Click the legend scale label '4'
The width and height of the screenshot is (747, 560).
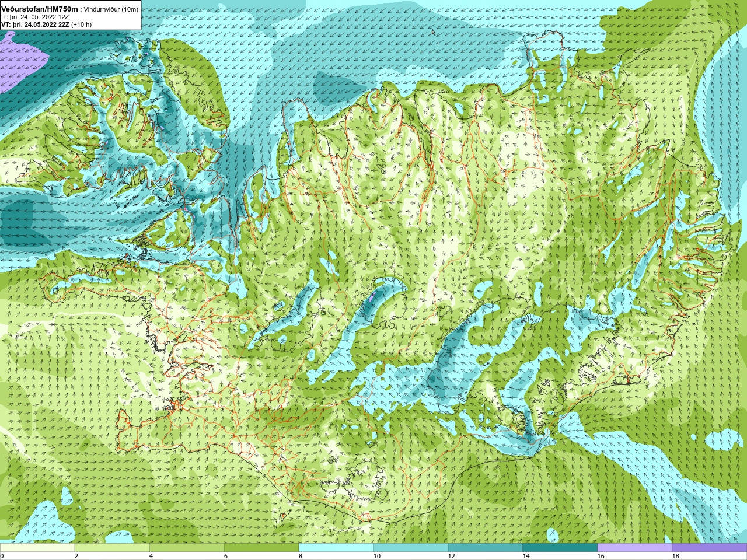(151, 556)
